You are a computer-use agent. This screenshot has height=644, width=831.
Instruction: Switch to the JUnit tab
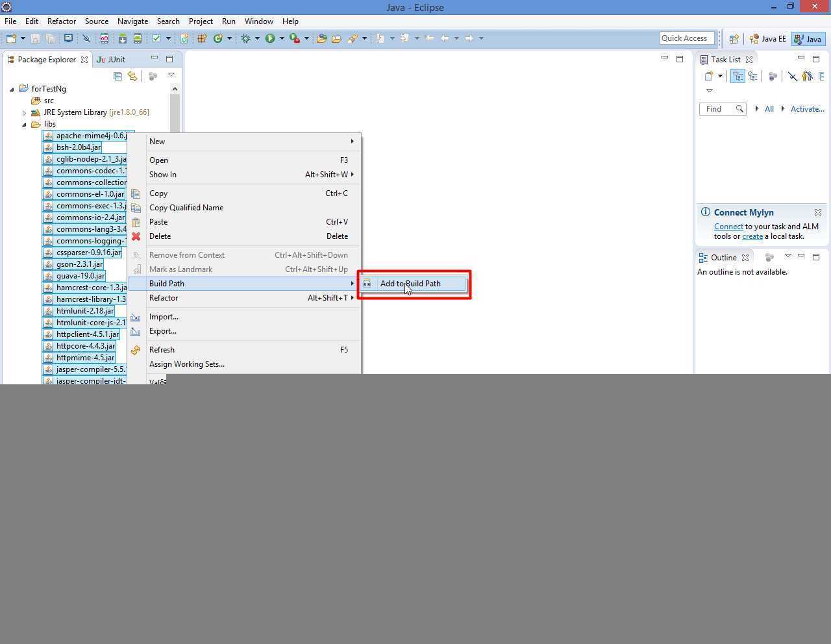111,59
